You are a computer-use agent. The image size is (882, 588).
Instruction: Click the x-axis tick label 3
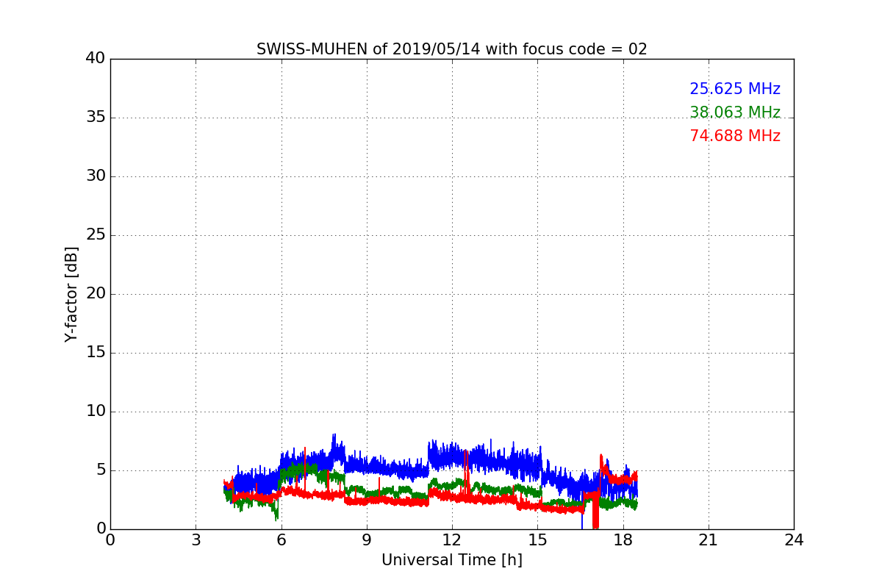pos(196,540)
